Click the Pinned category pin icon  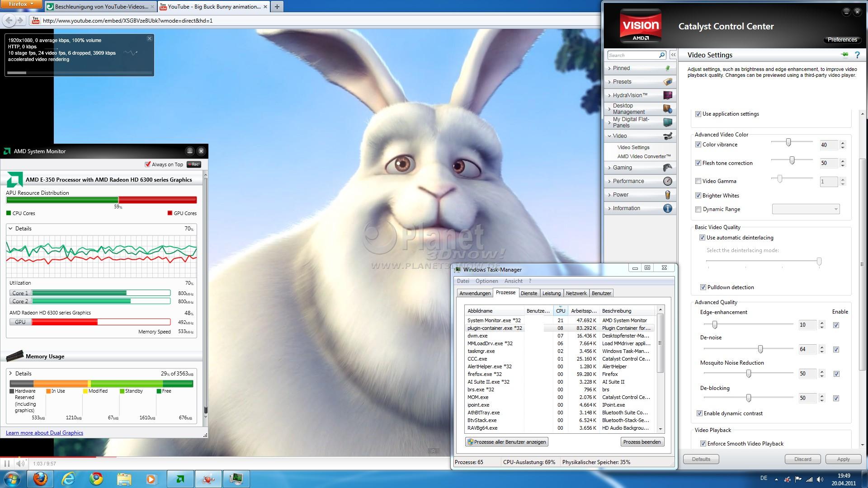point(668,68)
